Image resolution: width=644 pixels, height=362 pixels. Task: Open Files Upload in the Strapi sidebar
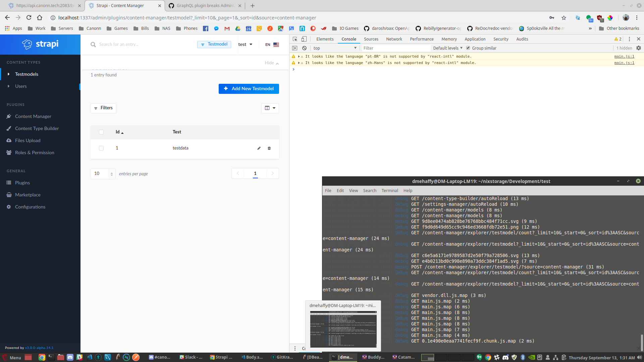point(27,140)
